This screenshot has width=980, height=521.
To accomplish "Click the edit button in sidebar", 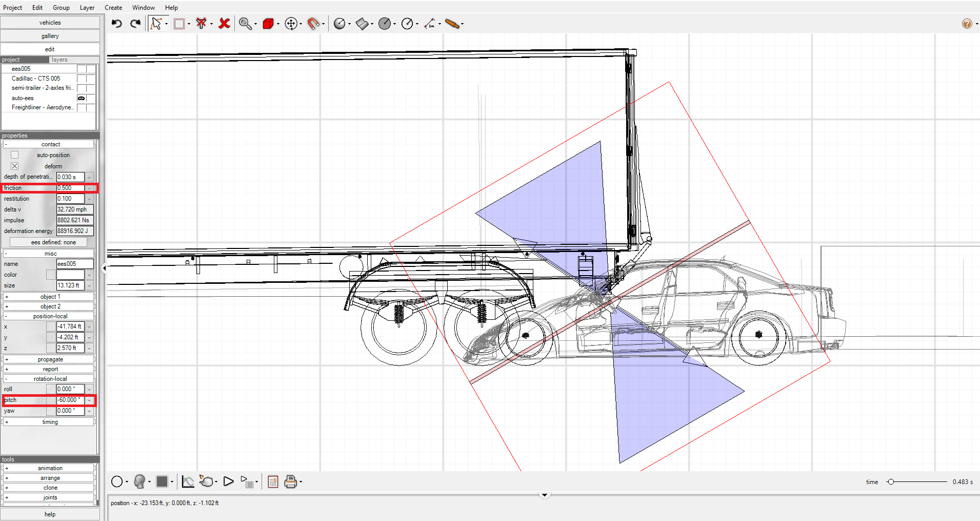I will (x=50, y=49).
